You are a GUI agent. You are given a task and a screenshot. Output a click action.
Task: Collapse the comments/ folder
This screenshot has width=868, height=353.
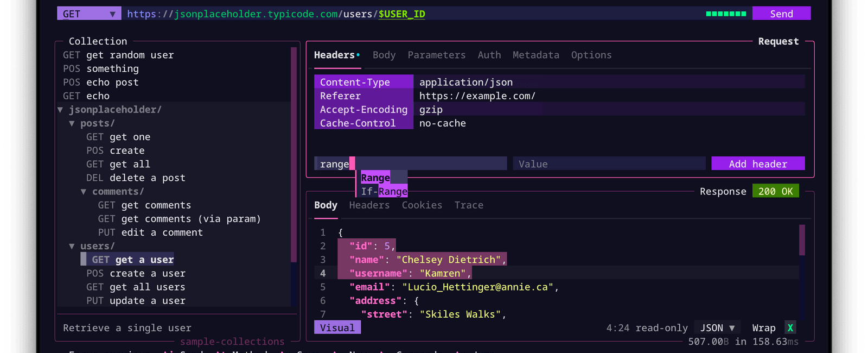[84, 192]
